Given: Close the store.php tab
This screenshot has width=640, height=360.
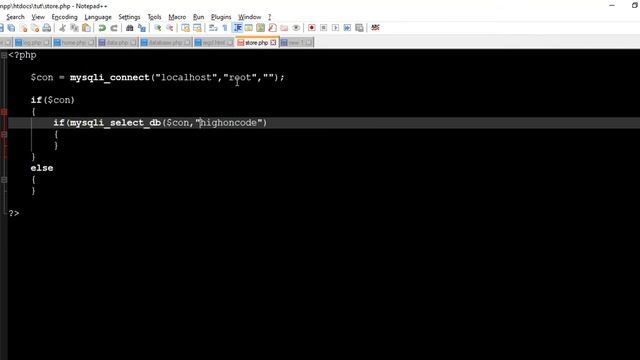Looking at the screenshot, I should (273, 42).
